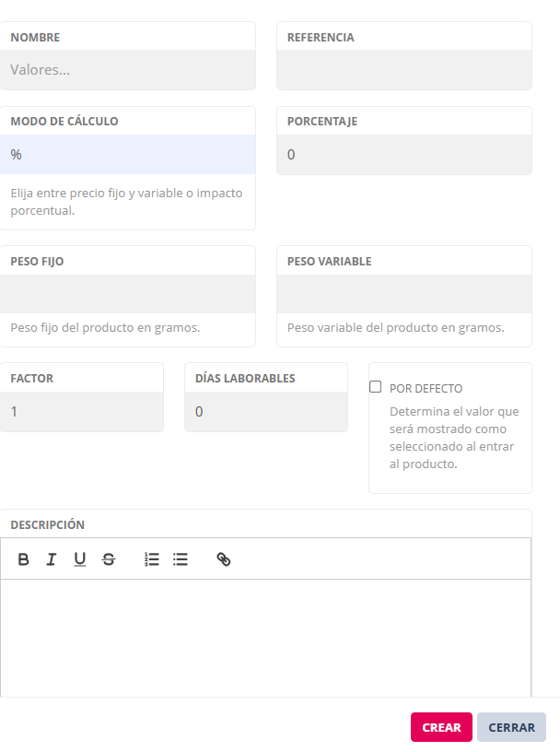
Task: Click into the Referencia field
Action: click(x=403, y=69)
